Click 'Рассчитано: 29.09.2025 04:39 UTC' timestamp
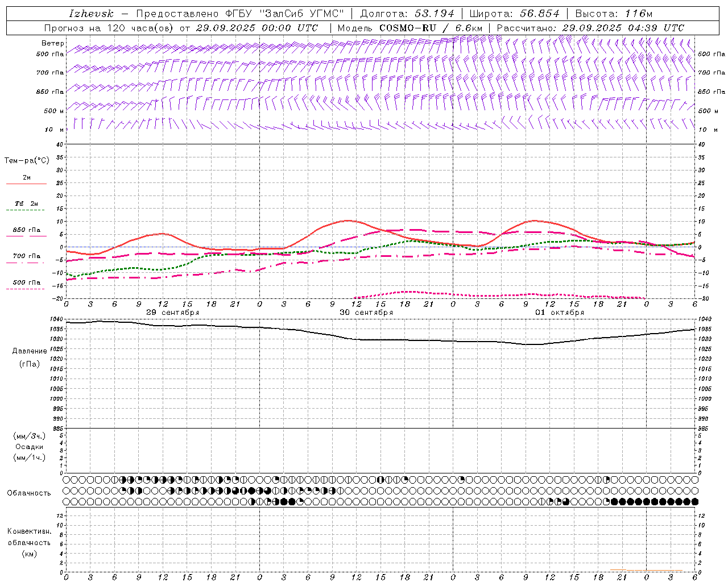This screenshot has height=582, width=728. click(x=590, y=28)
